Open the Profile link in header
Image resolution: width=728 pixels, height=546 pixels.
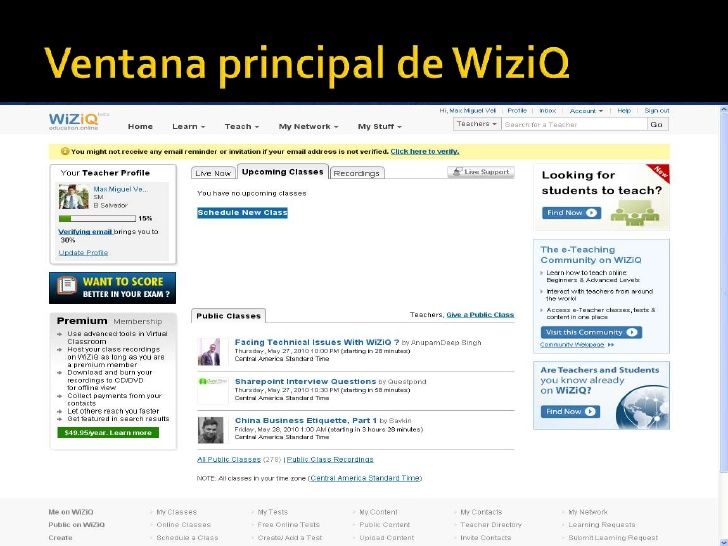tap(517, 110)
